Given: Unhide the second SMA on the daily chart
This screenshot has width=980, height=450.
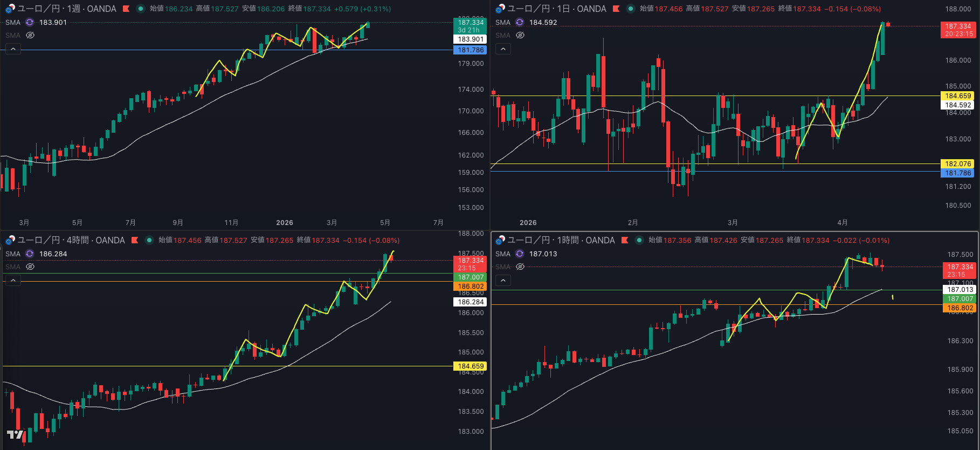Looking at the screenshot, I should click(x=520, y=35).
